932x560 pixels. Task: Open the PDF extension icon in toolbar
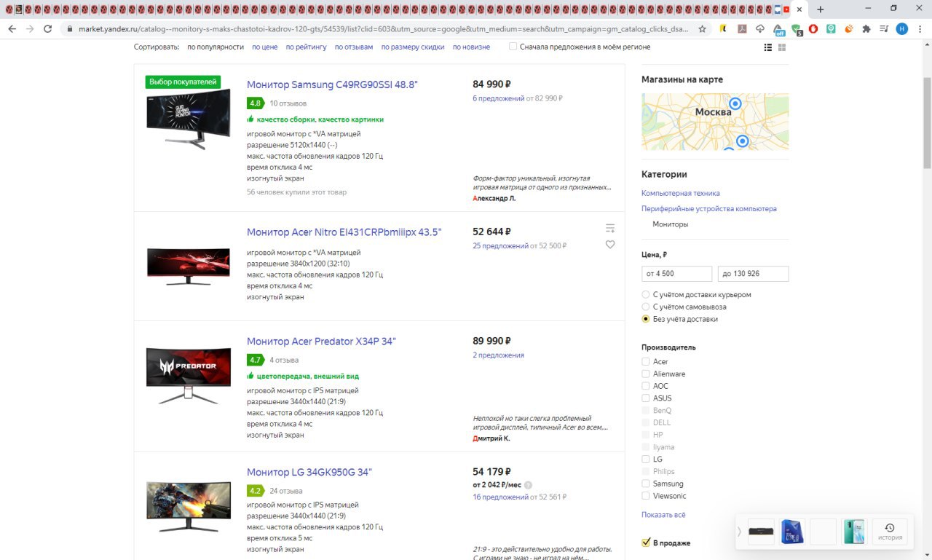click(742, 28)
